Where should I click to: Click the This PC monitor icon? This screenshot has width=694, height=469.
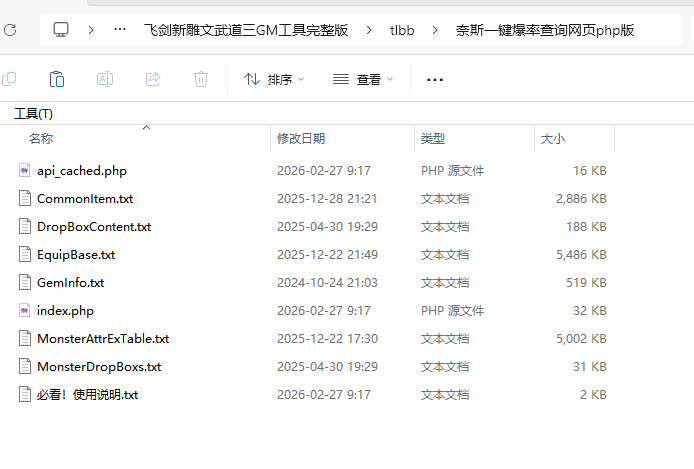click(62, 30)
